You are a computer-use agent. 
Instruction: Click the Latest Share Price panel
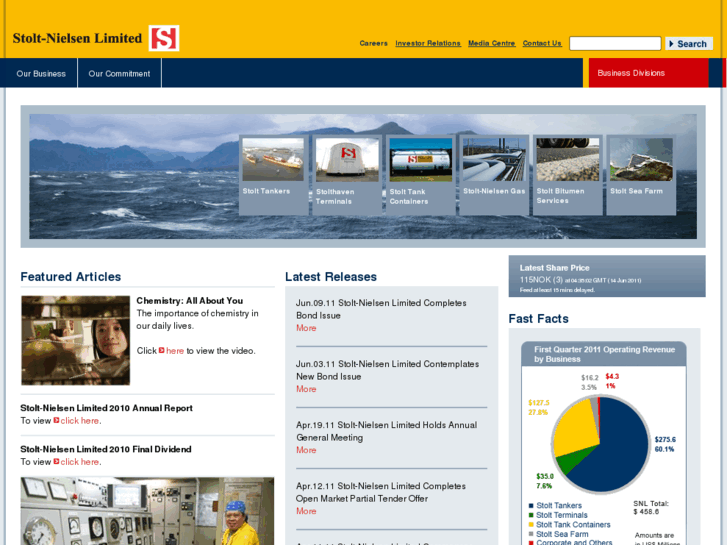coord(607,276)
